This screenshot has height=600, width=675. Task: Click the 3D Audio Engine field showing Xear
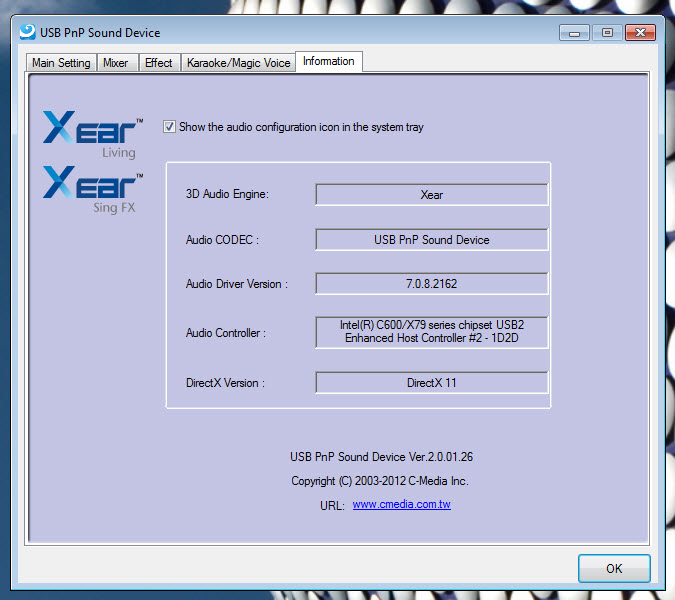[x=432, y=195]
